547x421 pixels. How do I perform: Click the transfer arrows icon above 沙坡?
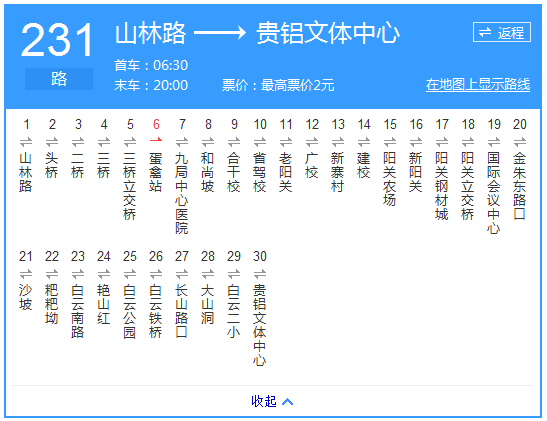(x=26, y=274)
